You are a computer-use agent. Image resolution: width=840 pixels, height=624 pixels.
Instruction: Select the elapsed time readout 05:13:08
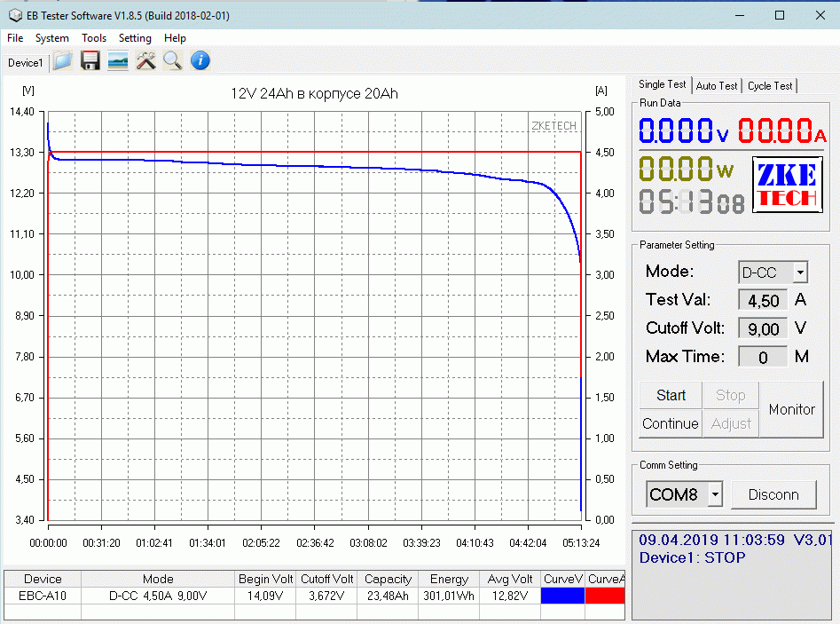pyautogui.click(x=692, y=202)
